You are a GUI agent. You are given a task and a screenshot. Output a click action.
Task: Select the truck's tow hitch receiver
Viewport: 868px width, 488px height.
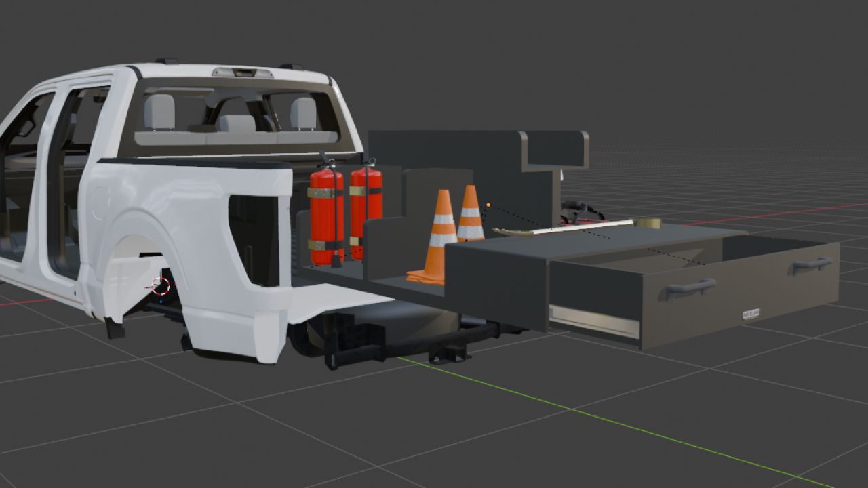[450, 354]
